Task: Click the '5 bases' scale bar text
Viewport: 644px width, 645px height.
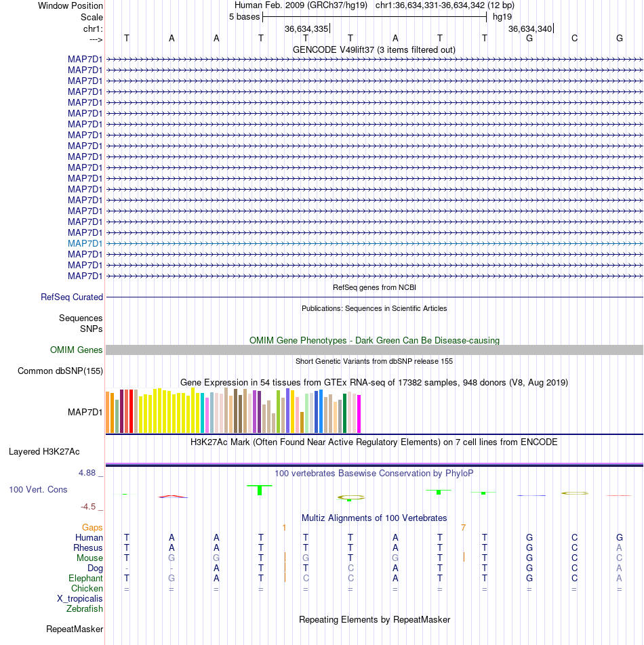Action: (x=245, y=17)
